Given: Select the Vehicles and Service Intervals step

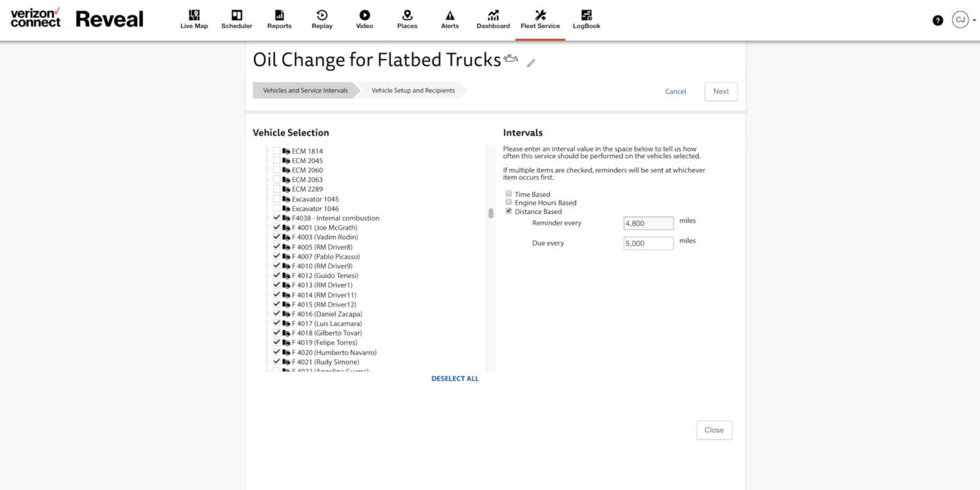Looking at the screenshot, I should pyautogui.click(x=304, y=90).
